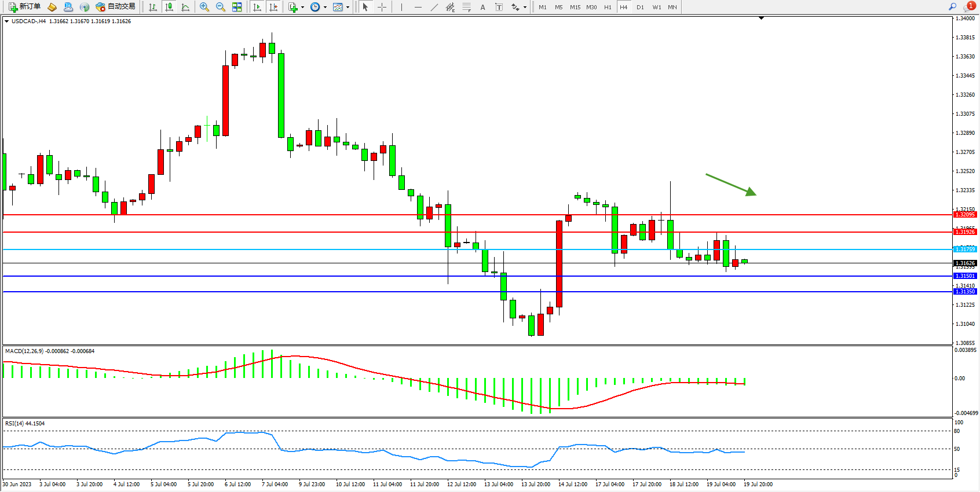Tile chart windows icon
This screenshot has width=980, height=492.
237,7
